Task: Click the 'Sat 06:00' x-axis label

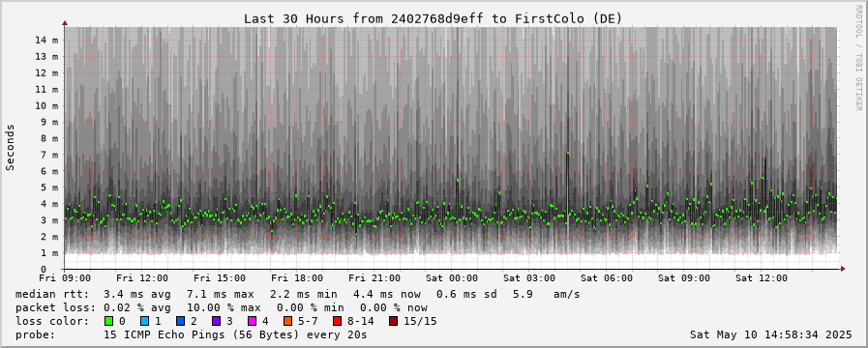Action: (608, 277)
